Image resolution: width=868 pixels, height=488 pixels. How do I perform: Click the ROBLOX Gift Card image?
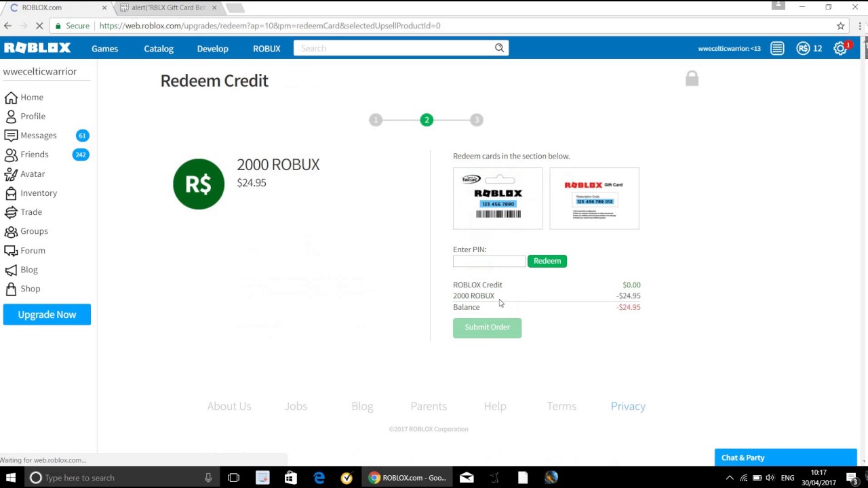pos(594,199)
